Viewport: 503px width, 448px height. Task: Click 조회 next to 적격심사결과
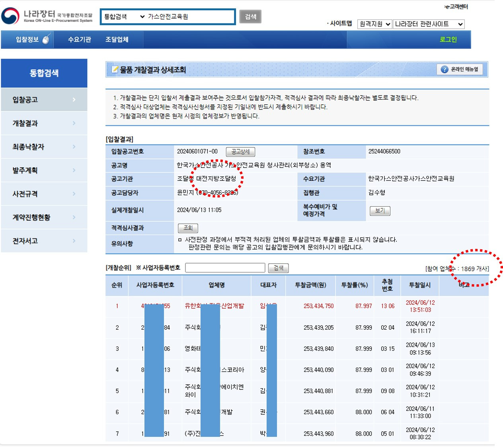tap(187, 228)
